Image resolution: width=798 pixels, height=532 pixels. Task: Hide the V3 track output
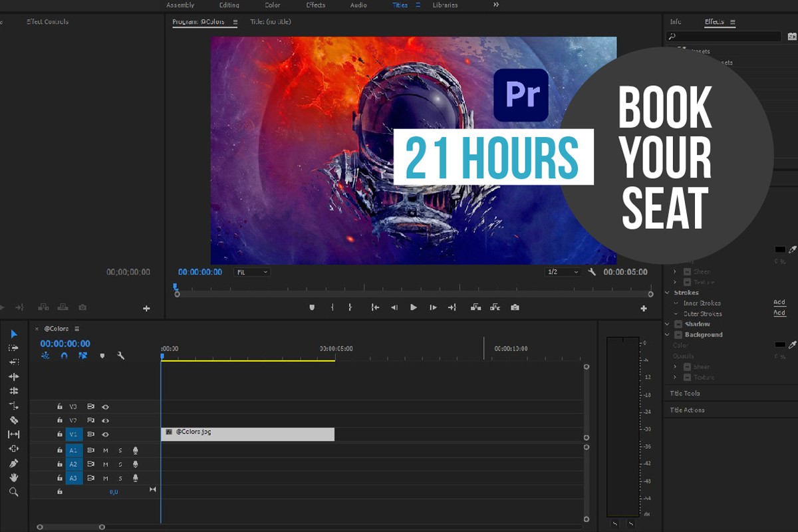click(105, 406)
